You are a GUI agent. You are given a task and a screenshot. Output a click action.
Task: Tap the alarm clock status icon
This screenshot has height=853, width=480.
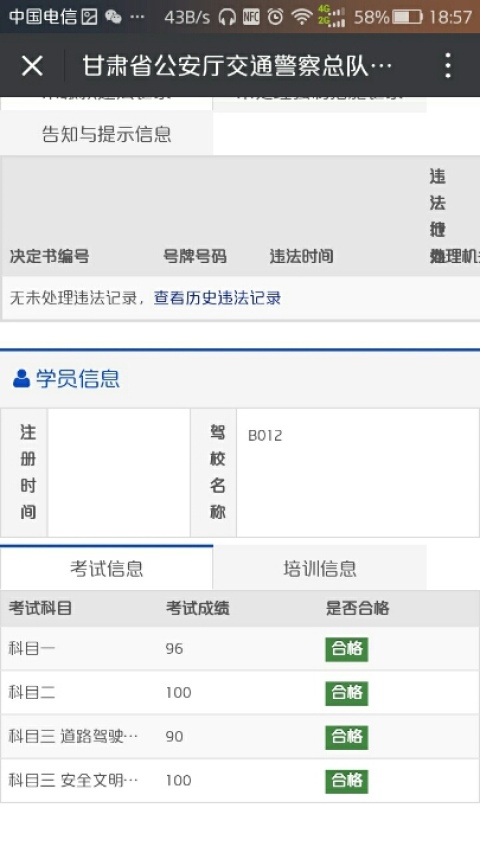tap(275, 17)
